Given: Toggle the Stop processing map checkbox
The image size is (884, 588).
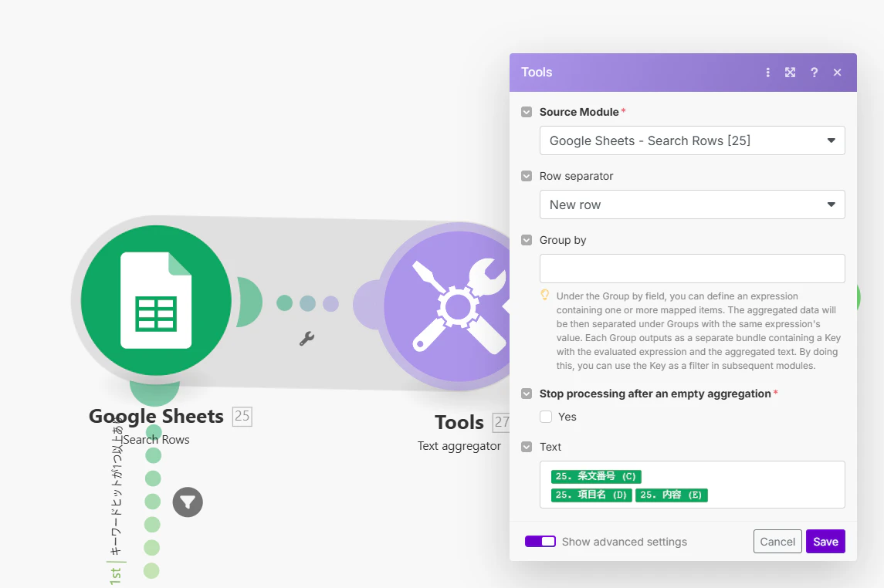Looking at the screenshot, I should click(x=527, y=394).
